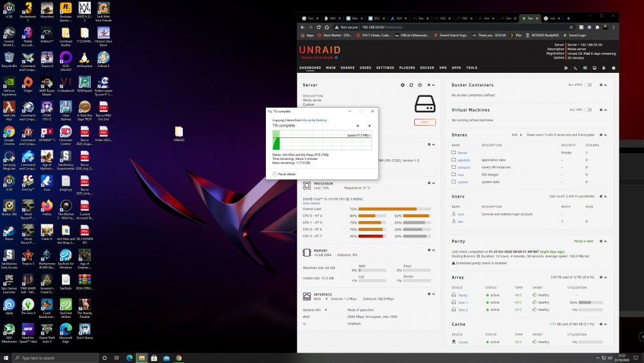The image size is (644, 363).
Task: Click the EDIT button in Server panel
Action: click(425, 122)
